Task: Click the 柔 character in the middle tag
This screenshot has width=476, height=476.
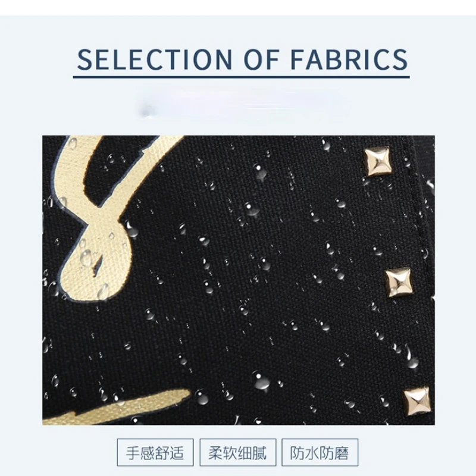Action: (x=215, y=453)
